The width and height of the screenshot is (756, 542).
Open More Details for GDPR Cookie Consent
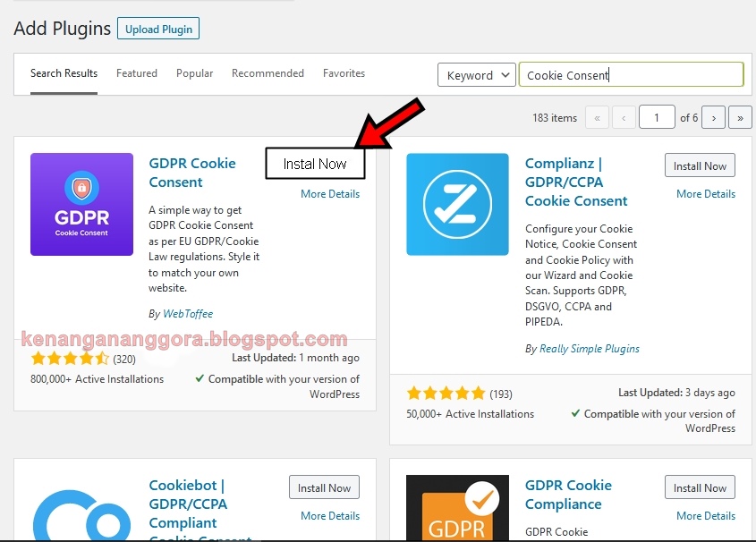pos(330,194)
